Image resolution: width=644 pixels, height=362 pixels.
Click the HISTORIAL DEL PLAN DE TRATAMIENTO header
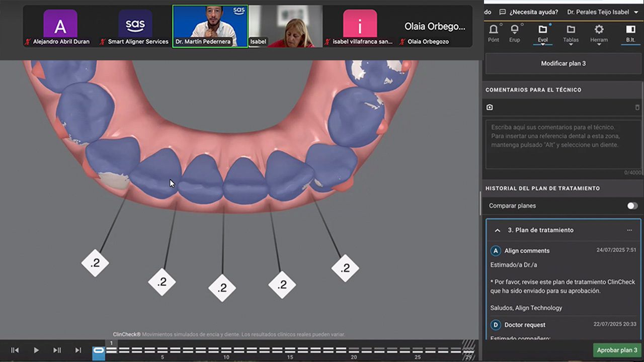[542, 189]
